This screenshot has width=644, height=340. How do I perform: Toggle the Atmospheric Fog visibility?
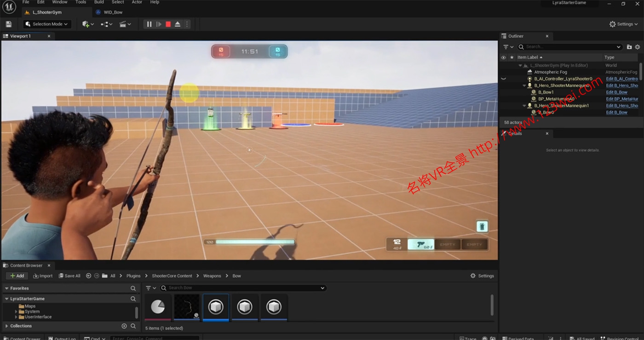(503, 72)
